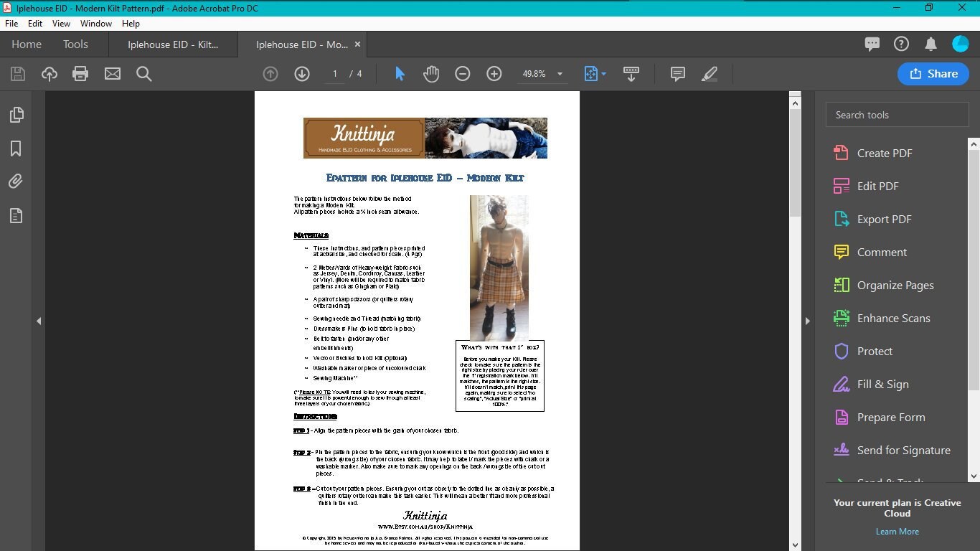Click the kilt model photo
The height and width of the screenshot is (551, 980).
pos(499,268)
